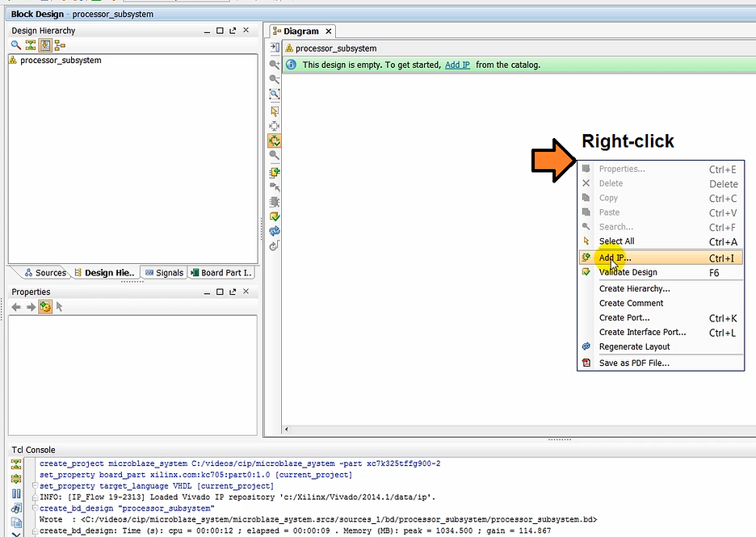The image size is (756, 537).
Task: Pause output in the Tcl Console
Action: (16, 493)
